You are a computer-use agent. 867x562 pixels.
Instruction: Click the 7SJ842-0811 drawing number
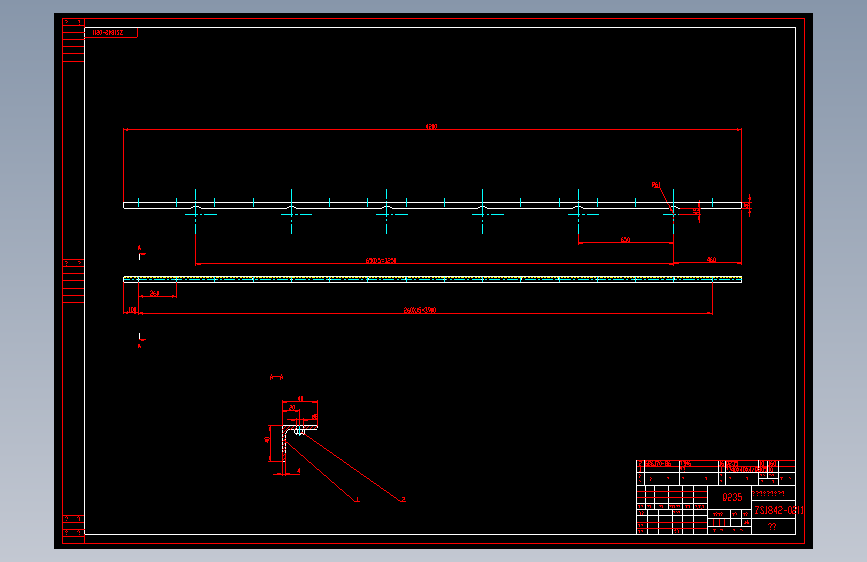pos(779,510)
